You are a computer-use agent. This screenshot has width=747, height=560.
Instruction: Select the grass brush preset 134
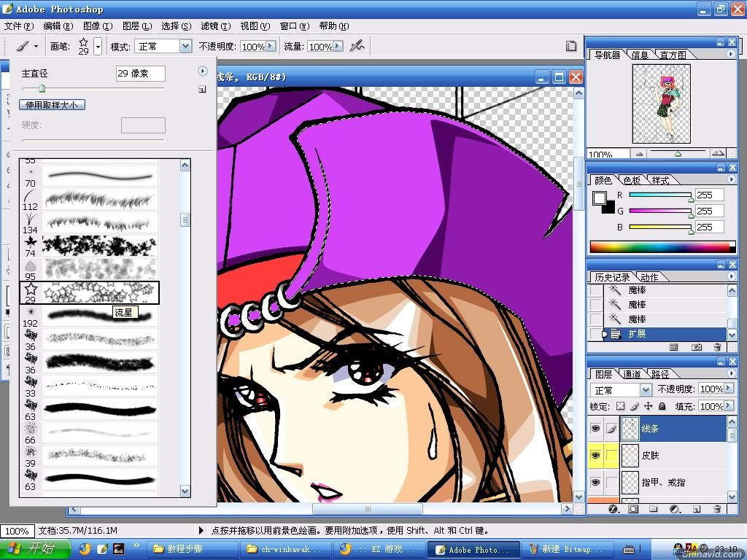click(89, 223)
